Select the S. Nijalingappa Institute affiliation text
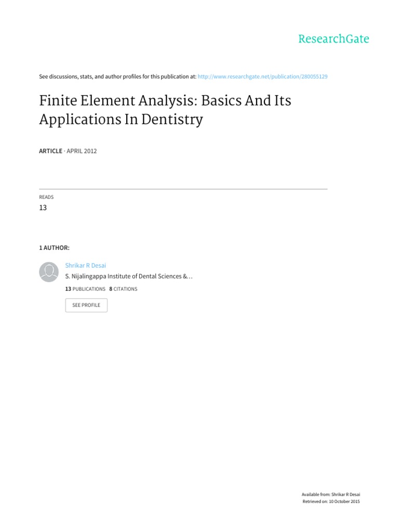399x532 pixels. [x=125, y=276]
